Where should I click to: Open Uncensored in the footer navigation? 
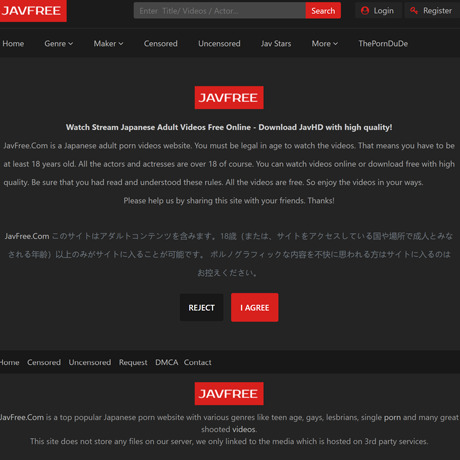click(x=90, y=362)
